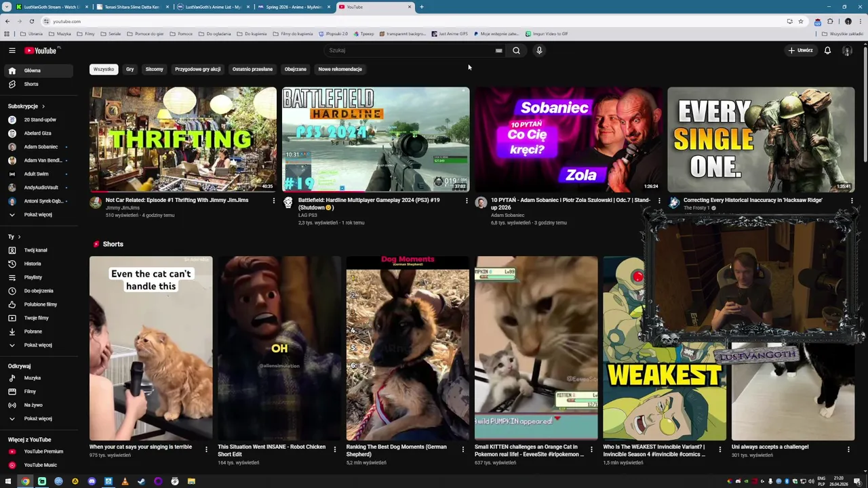Viewport: 868px width, 488px height.
Task: Switch to Spring 2026 Anime tab
Action: tap(294, 7)
